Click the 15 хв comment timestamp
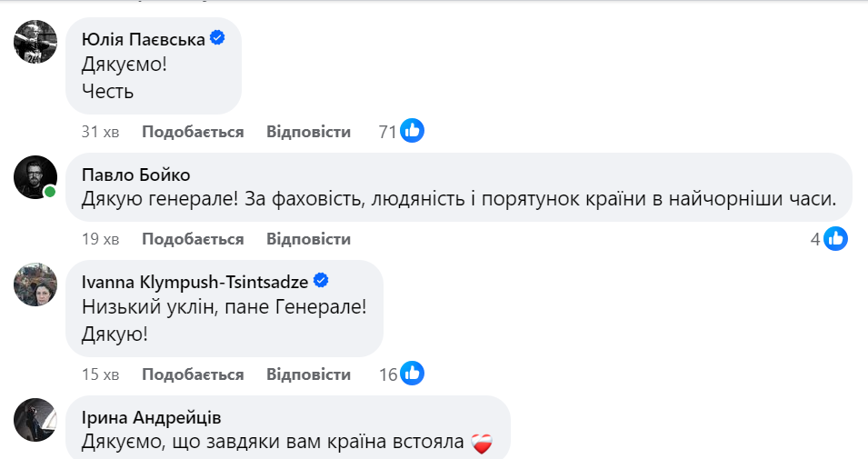868x459 pixels. [x=100, y=374]
